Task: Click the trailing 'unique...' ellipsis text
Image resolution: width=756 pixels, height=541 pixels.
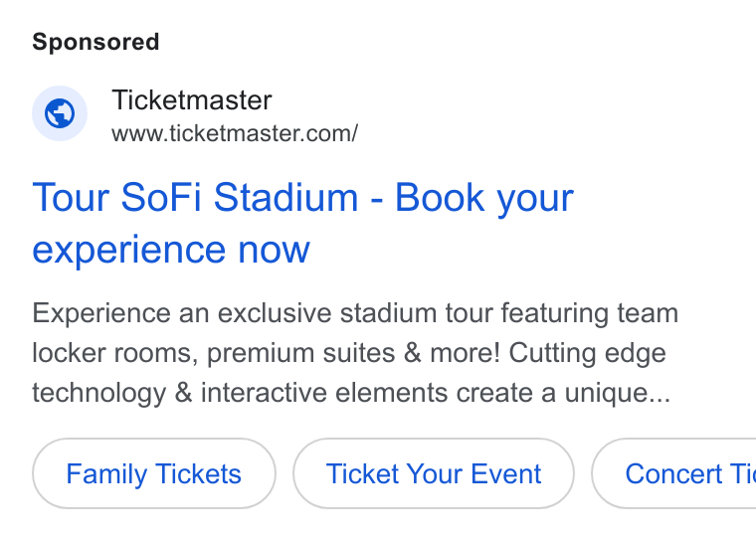Action: tap(618, 394)
